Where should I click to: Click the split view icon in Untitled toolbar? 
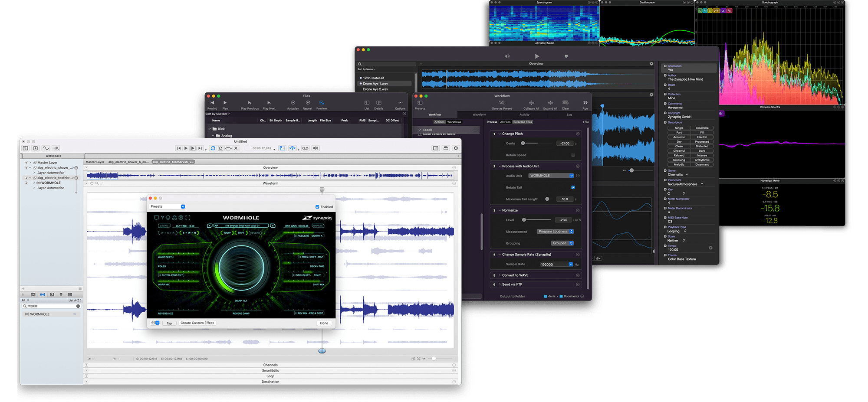tap(436, 148)
